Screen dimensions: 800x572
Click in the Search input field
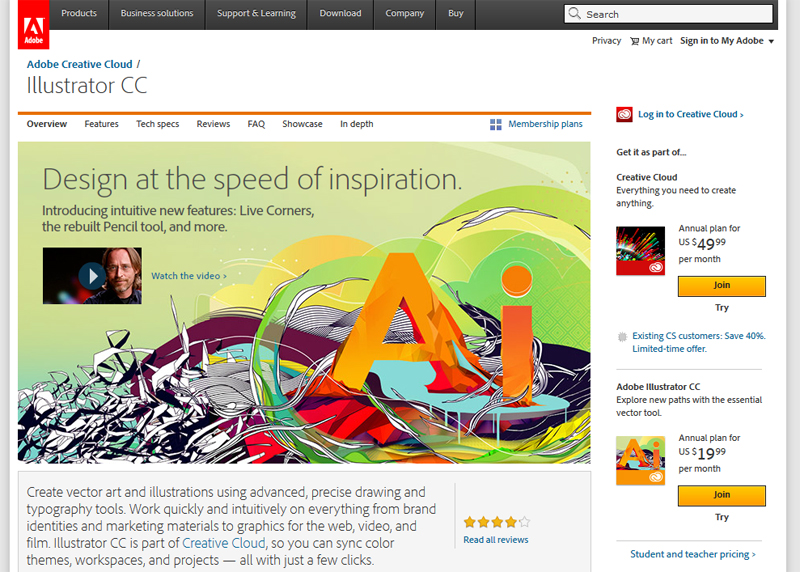[x=676, y=14]
